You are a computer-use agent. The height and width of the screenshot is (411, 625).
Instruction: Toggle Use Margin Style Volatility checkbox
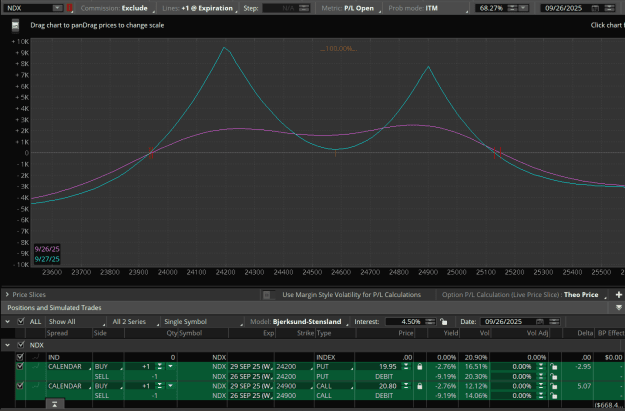[267, 295]
